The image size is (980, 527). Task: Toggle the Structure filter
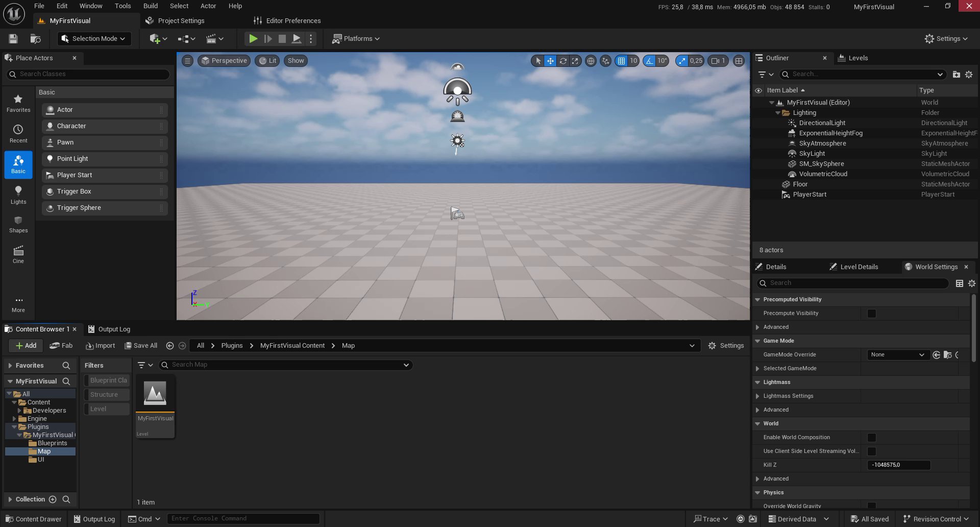click(x=107, y=395)
